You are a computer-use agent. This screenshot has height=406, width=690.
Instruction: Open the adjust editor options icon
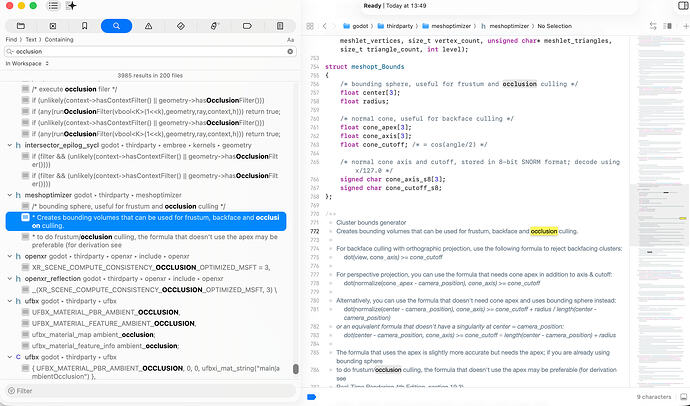tap(668, 26)
